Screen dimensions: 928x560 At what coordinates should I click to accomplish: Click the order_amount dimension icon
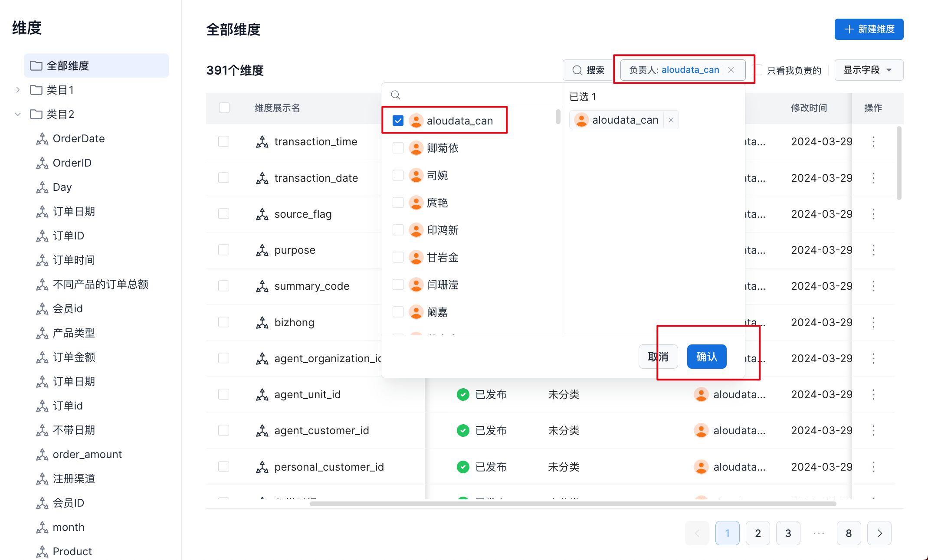tap(42, 454)
